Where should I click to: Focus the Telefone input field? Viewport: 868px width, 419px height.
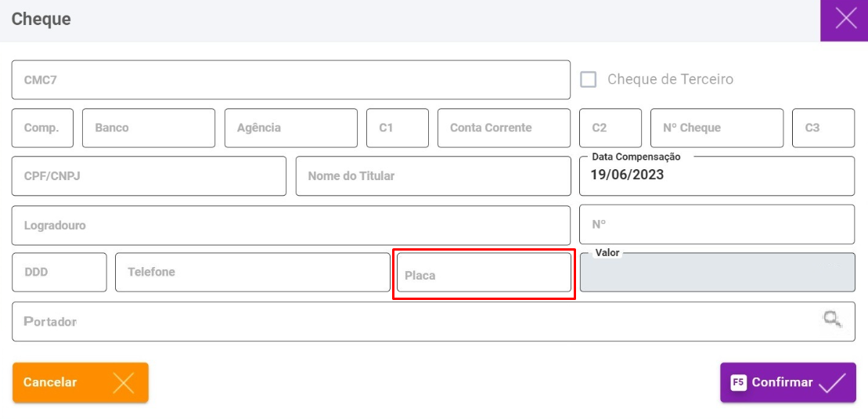pos(252,273)
